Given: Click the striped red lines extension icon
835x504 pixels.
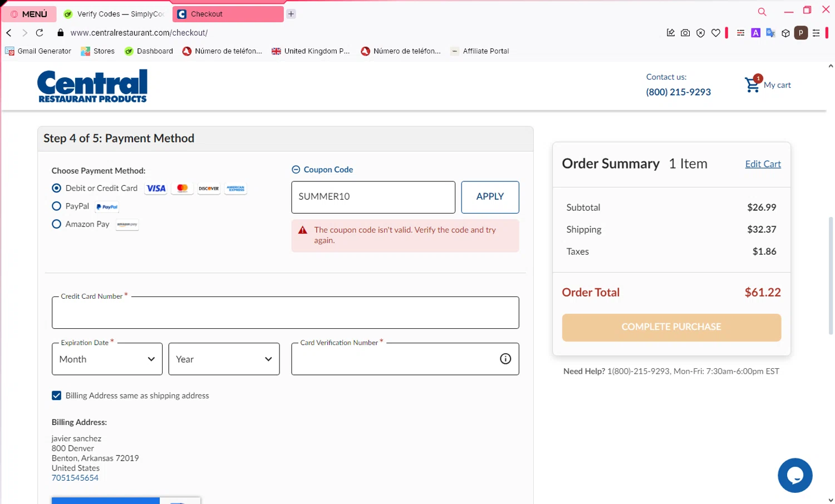Looking at the screenshot, I should point(740,33).
